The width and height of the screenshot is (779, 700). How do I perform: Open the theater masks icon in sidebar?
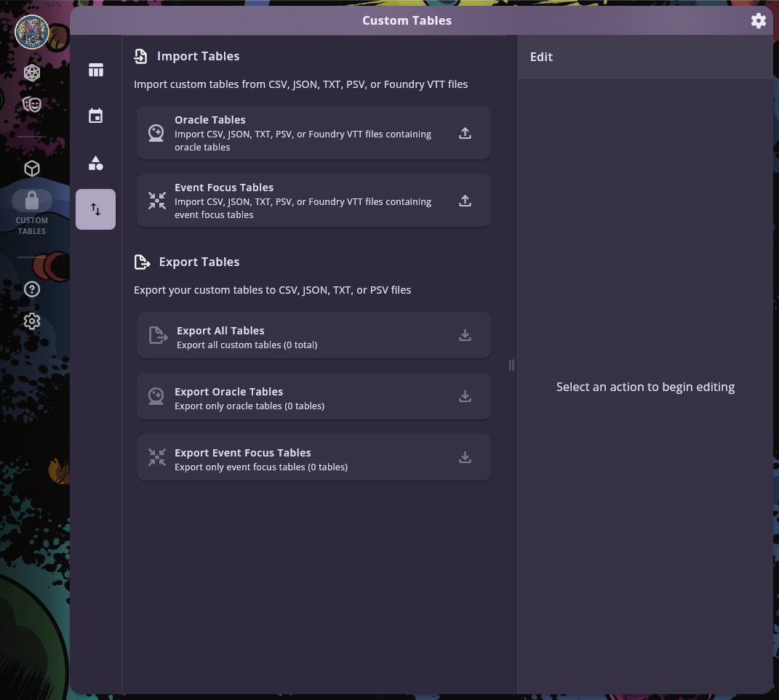click(x=32, y=104)
